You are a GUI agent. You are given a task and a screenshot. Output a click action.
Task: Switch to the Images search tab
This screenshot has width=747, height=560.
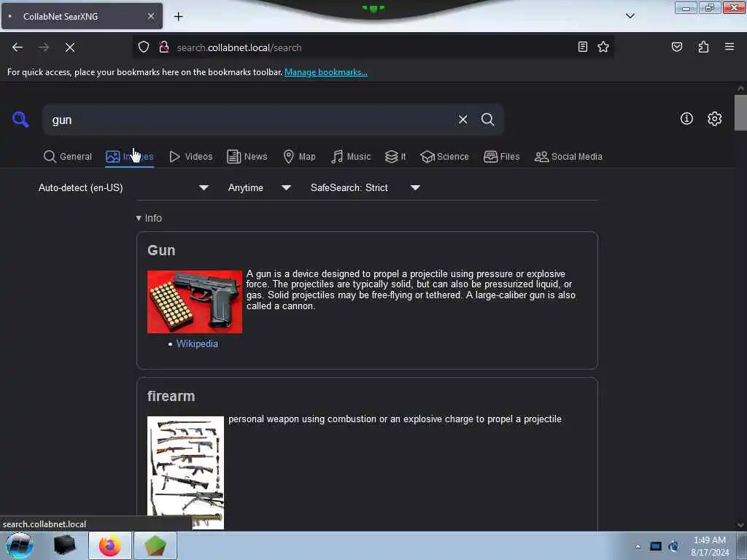point(130,157)
